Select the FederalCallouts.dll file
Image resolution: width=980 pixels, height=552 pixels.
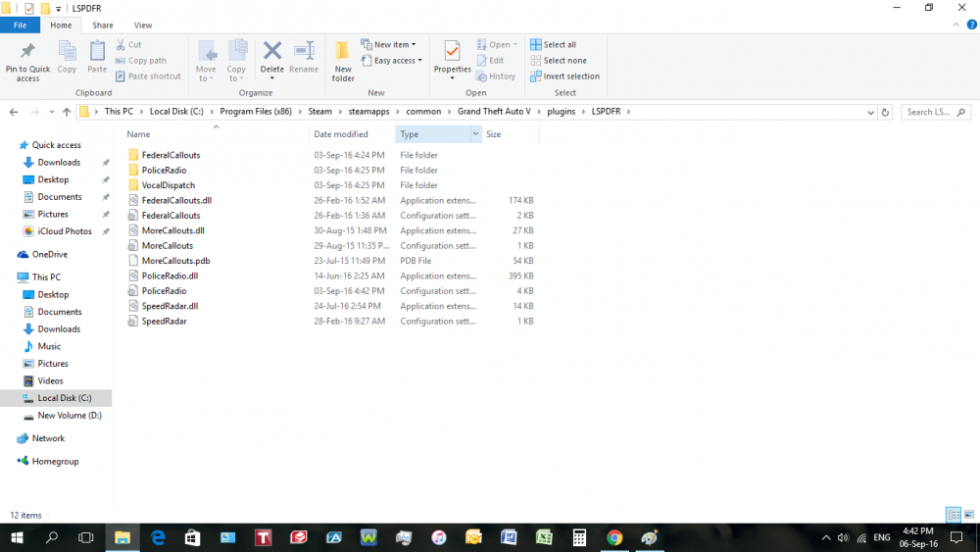(176, 200)
